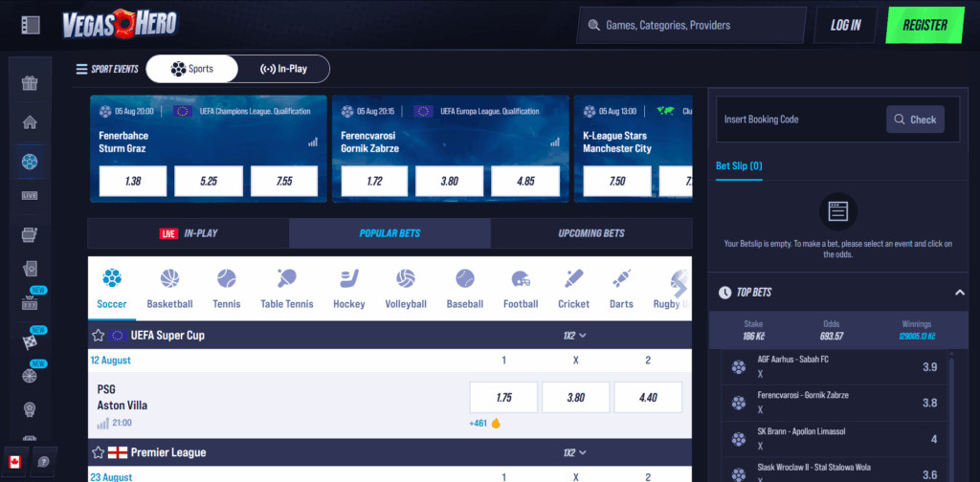Bet on K-League Stars at 7.50

pyautogui.click(x=617, y=181)
